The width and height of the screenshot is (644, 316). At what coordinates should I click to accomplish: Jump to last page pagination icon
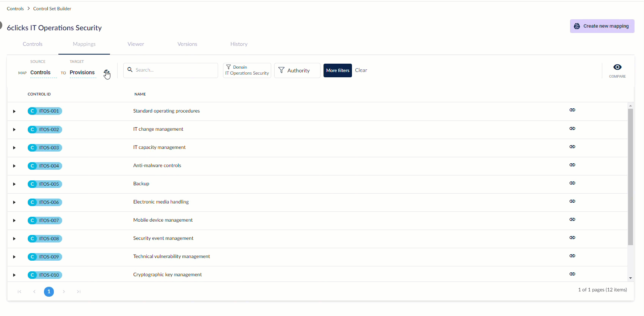[79, 291]
